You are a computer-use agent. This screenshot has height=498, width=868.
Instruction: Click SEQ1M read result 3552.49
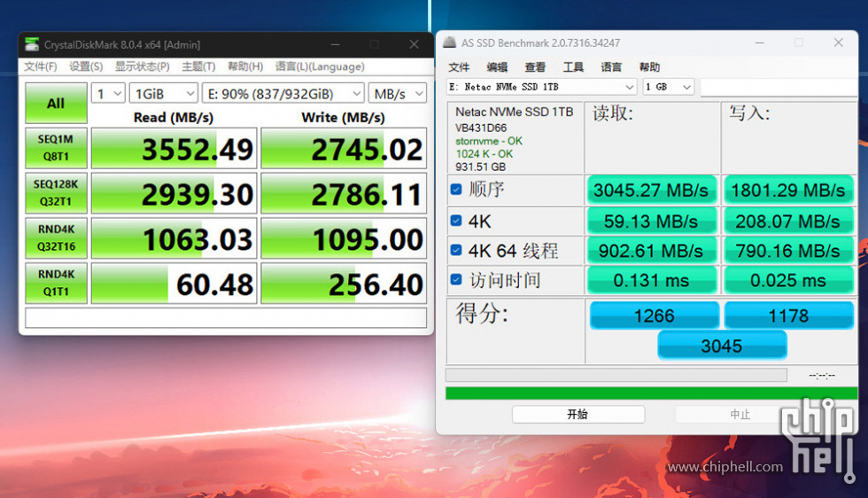(x=174, y=148)
